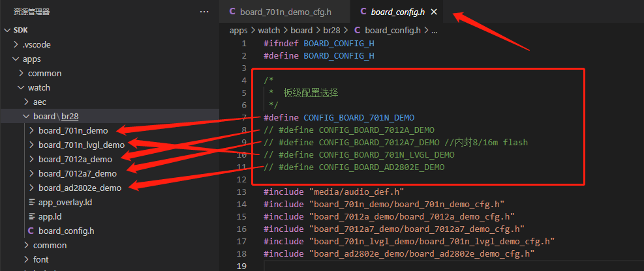The height and width of the screenshot is (271, 644).
Task: Select the board_config.h editor tab
Action: [x=397, y=12]
